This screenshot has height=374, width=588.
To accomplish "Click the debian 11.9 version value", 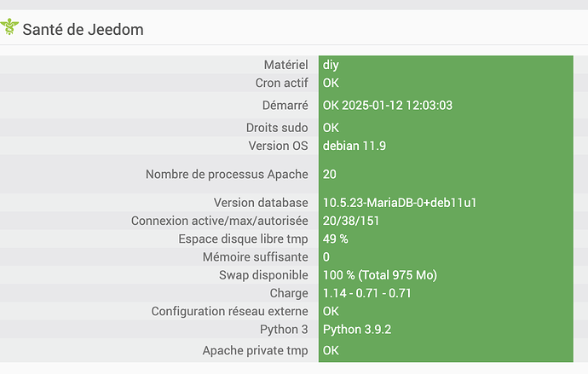I will click(x=355, y=146).
